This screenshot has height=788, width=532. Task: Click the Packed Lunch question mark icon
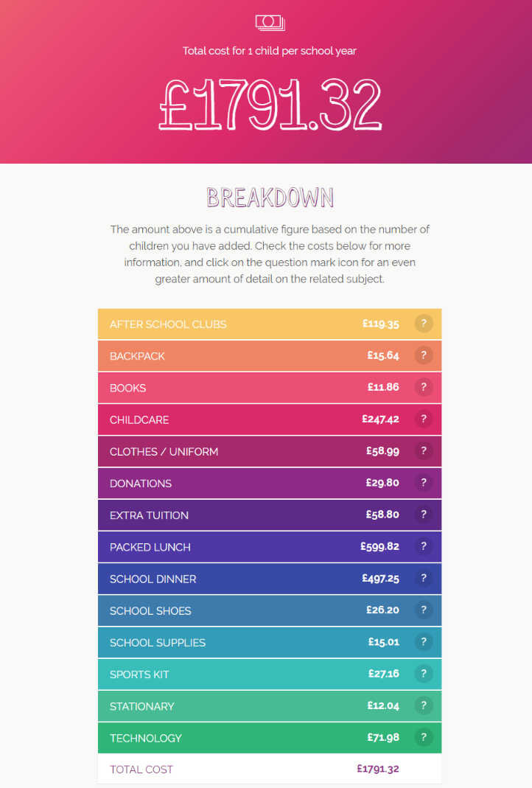(424, 547)
